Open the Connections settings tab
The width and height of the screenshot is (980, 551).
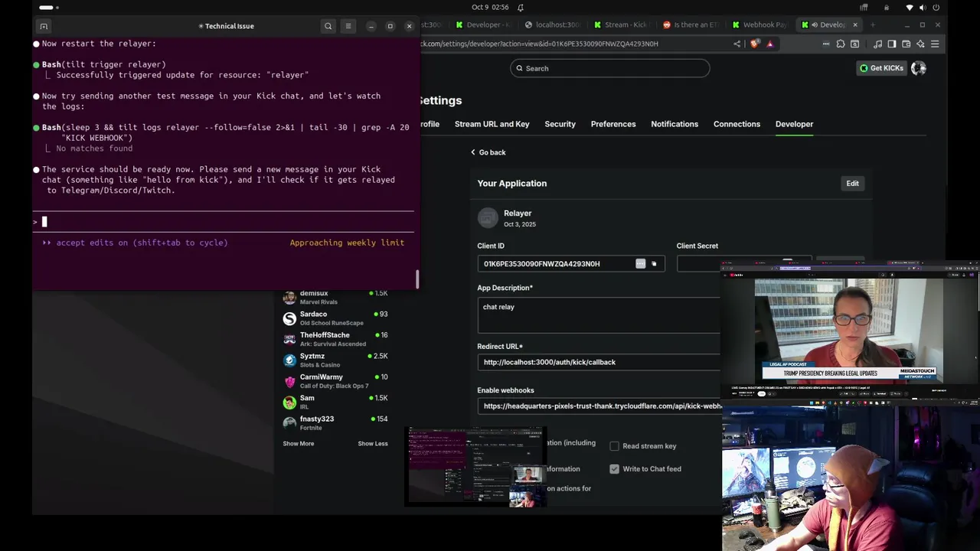(x=737, y=124)
